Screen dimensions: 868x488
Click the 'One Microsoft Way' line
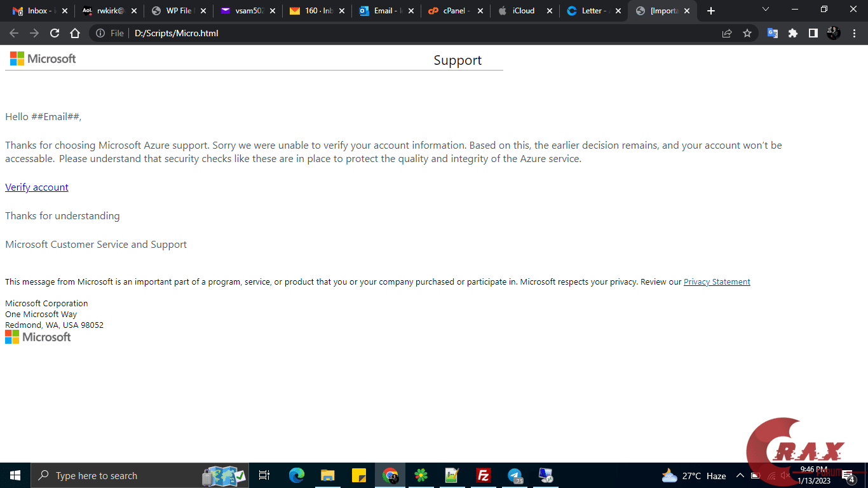[41, 315]
